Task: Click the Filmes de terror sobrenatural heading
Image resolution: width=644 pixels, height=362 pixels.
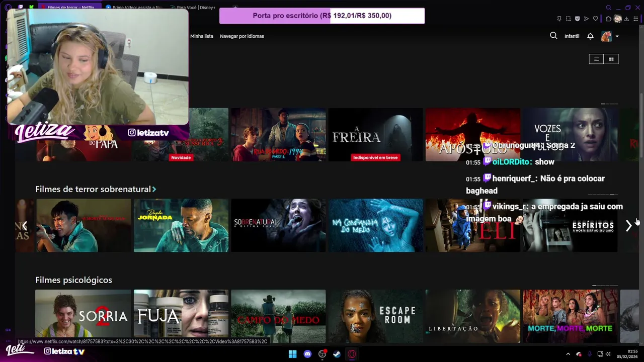Action: 93,189
